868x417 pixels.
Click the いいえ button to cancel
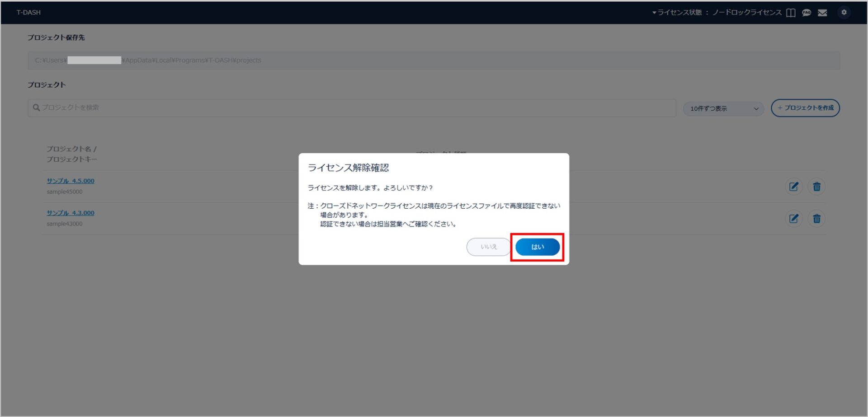click(x=488, y=247)
